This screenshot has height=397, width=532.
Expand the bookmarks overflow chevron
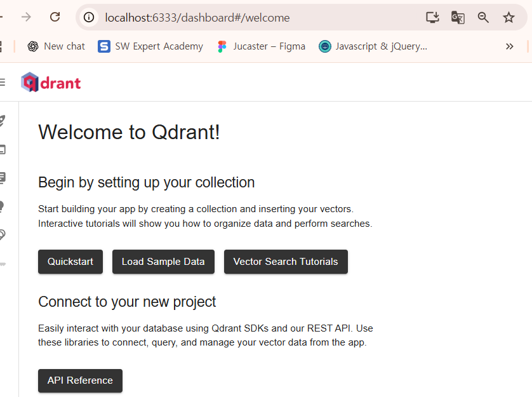(x=509, y=46)
